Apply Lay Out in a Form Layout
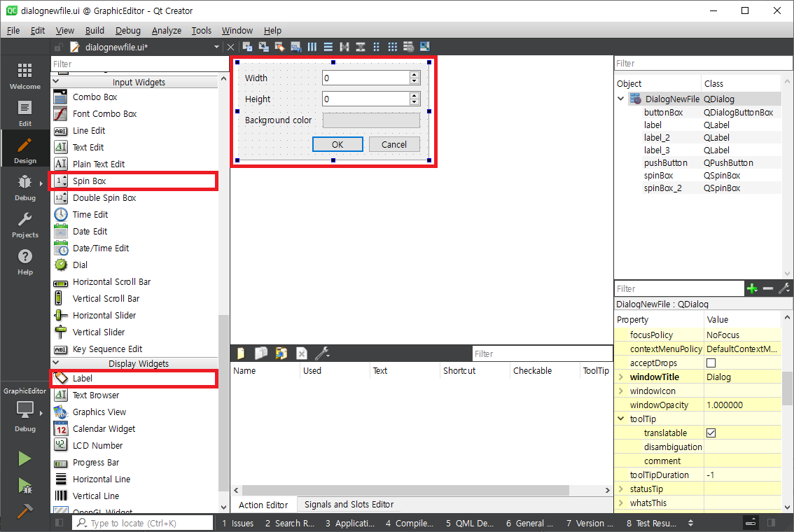Image resolution: width=794 pixels, height=532 pixels. point(376,47)
